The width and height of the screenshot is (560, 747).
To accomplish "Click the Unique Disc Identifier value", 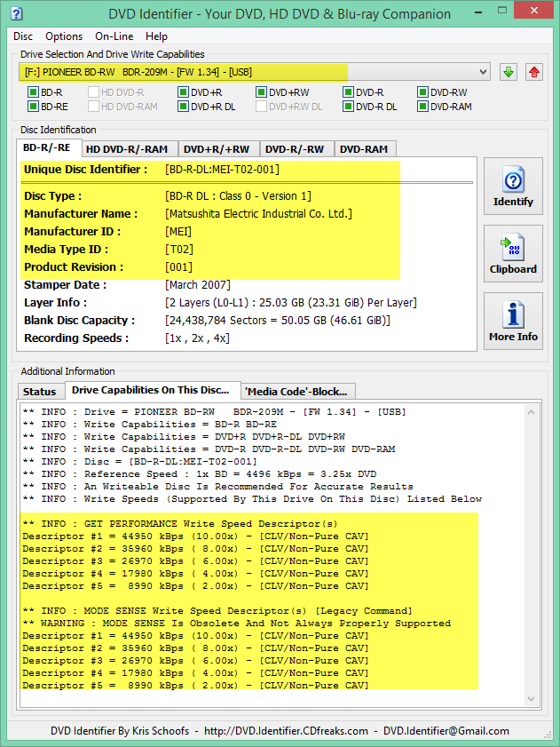I will click(223, 170).
